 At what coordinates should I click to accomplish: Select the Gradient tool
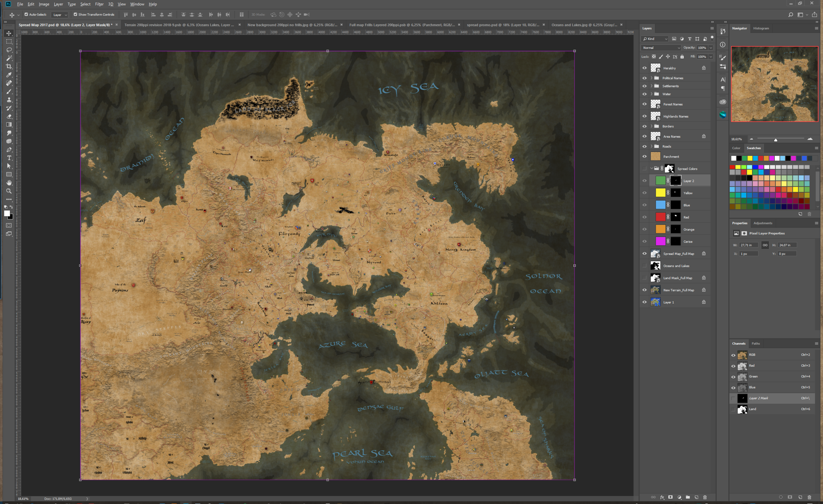tap(9, 125)
